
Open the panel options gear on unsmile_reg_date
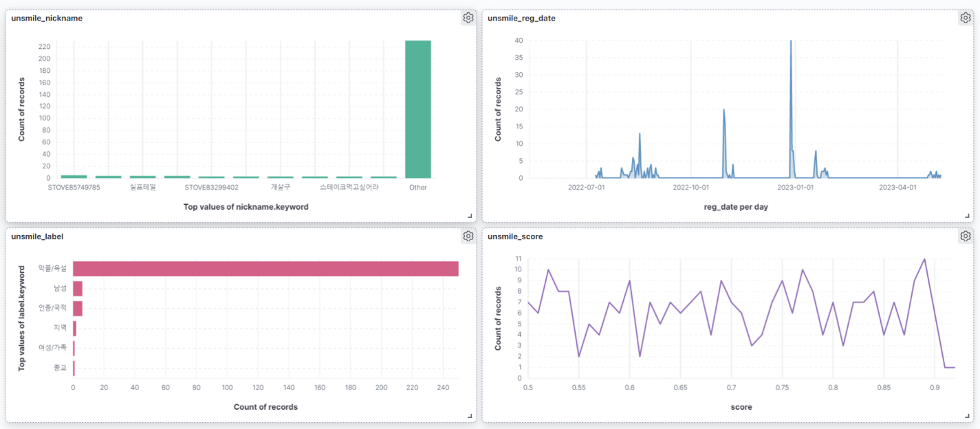pyautogui.click(x=964, y=18)
